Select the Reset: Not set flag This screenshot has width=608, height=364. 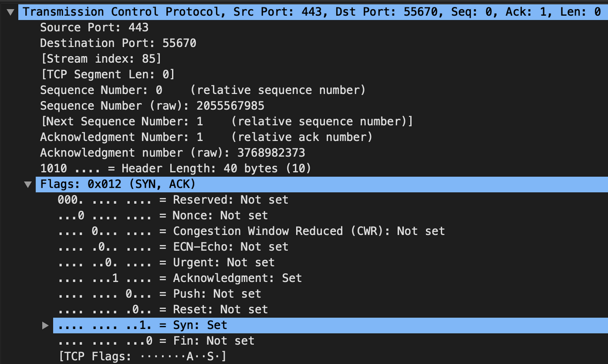tap(163, 309)
